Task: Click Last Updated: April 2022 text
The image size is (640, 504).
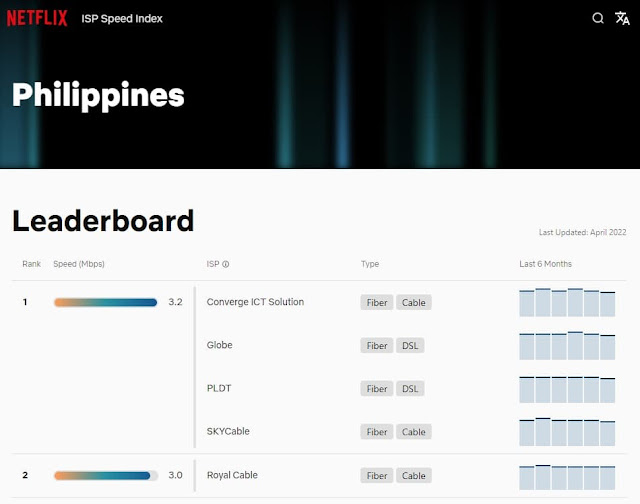Action: 582,232
